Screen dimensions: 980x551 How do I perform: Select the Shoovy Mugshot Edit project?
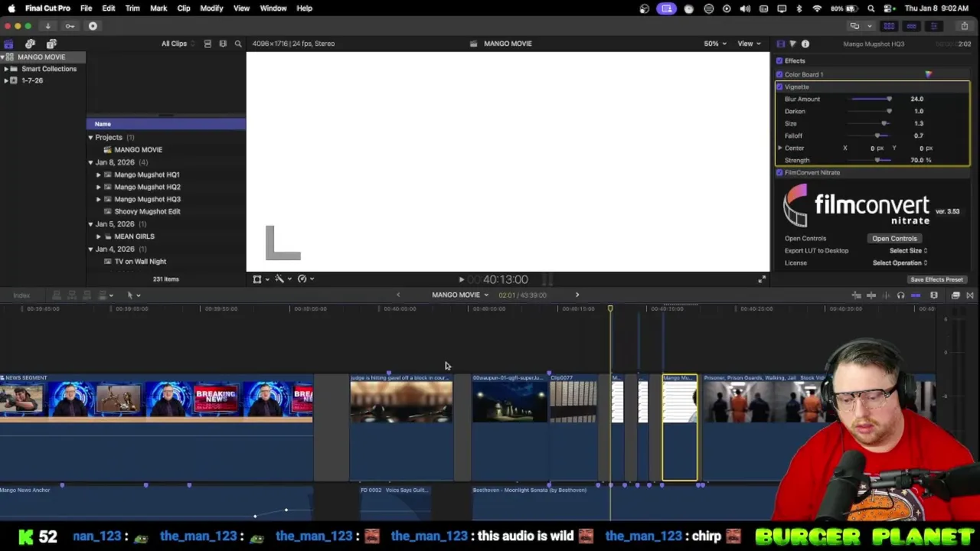[147, 211]
